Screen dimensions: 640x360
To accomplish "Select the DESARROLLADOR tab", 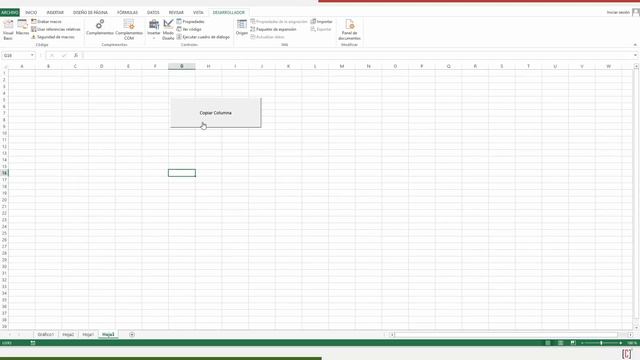I will click(229, 12).
